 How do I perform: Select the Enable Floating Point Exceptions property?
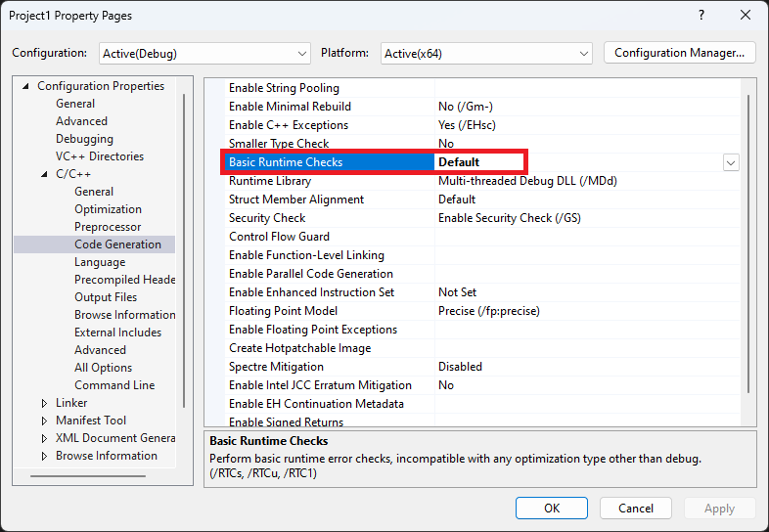(313, 330)
